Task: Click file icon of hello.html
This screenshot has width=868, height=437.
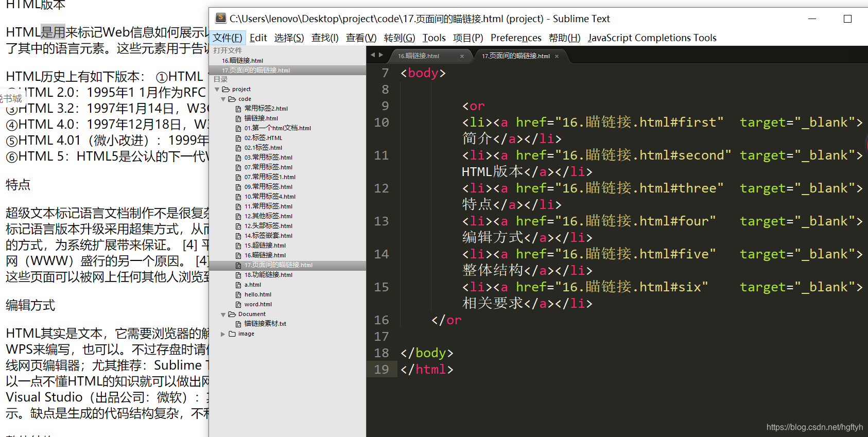Action: click(x=238, y=294)
